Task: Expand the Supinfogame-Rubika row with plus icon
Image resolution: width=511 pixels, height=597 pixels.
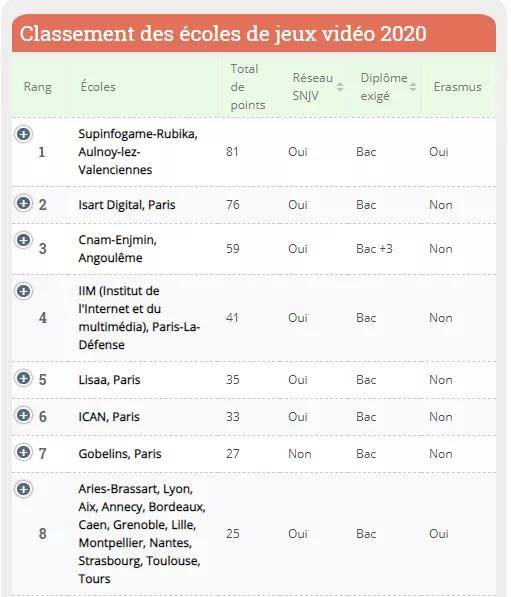Action: tap(24, 134)
